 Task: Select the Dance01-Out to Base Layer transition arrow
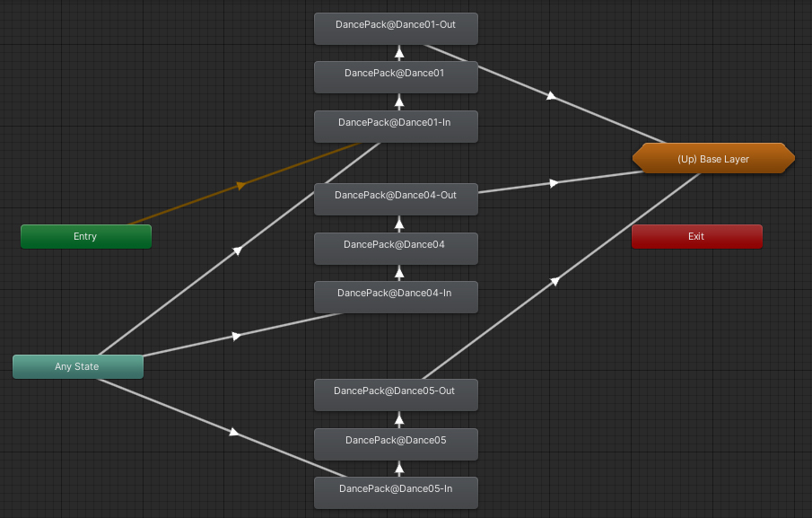pyautogui.click(x=551, y=95)
